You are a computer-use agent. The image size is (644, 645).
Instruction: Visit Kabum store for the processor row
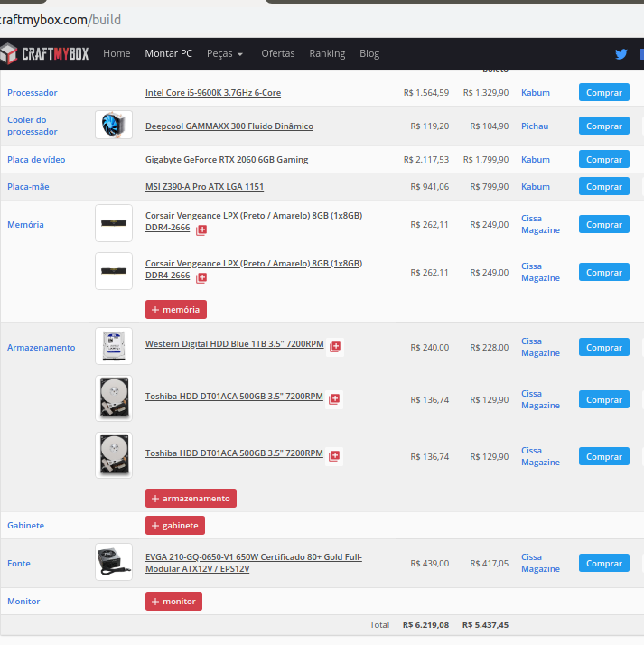(x=536, y=92)
